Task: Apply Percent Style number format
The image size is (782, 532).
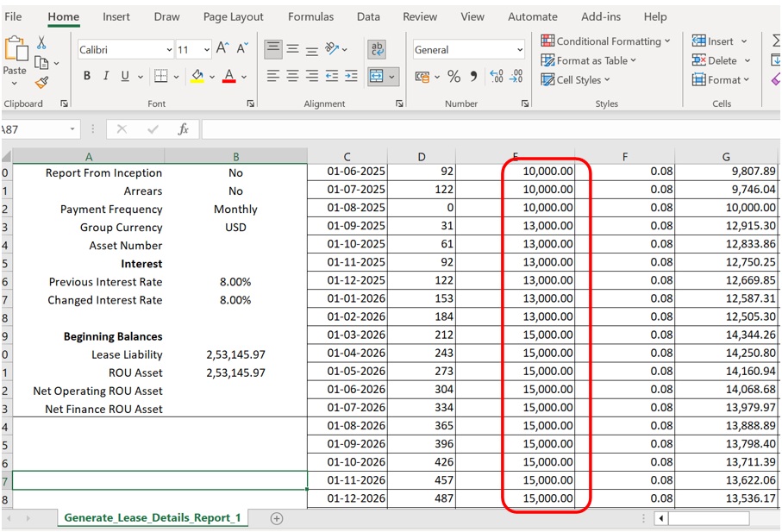Action: [454, 77]
